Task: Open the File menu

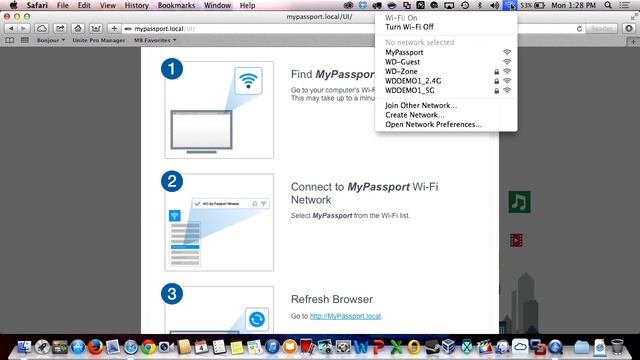Action: 62,5
